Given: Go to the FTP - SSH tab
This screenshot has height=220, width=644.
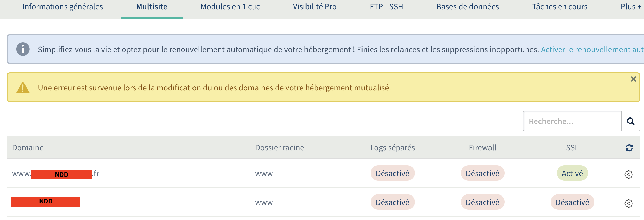Looking at the screenshot, I should (x=386, y=7).
